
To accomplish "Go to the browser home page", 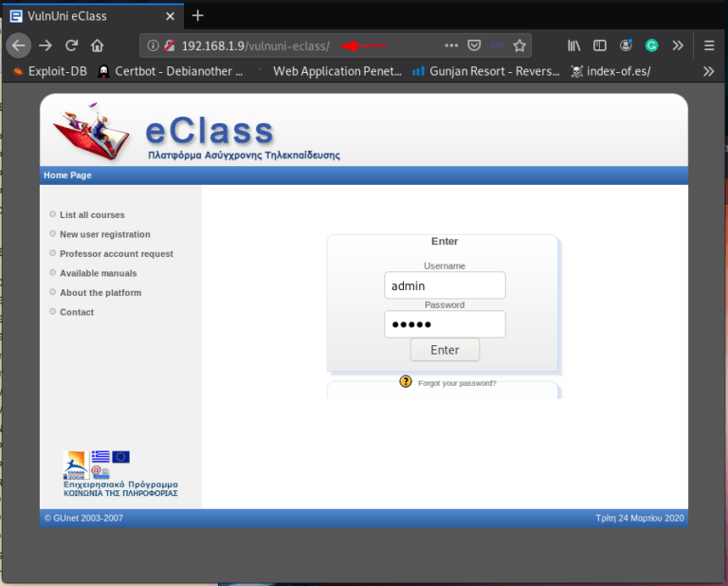I will [98, 46].
